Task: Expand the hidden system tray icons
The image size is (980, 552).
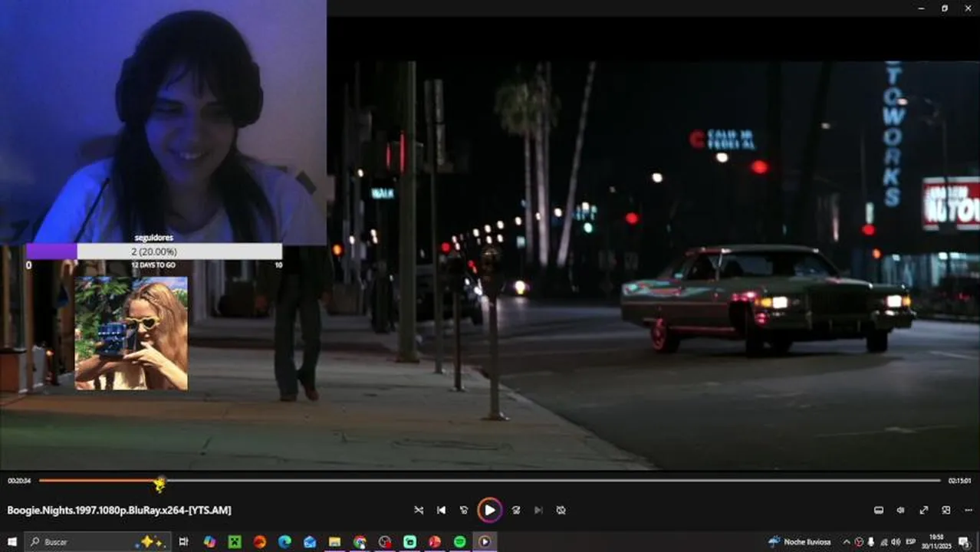Action: 847,541
